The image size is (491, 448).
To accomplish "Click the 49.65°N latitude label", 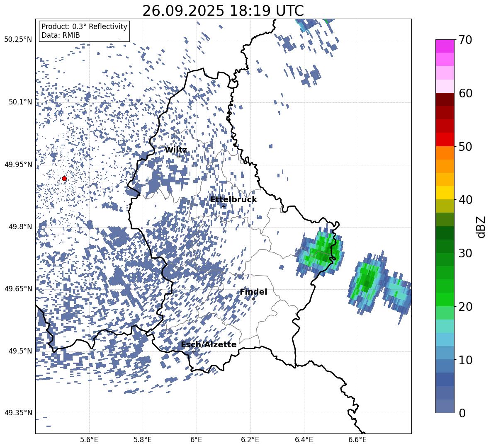I will click(18, 288).
